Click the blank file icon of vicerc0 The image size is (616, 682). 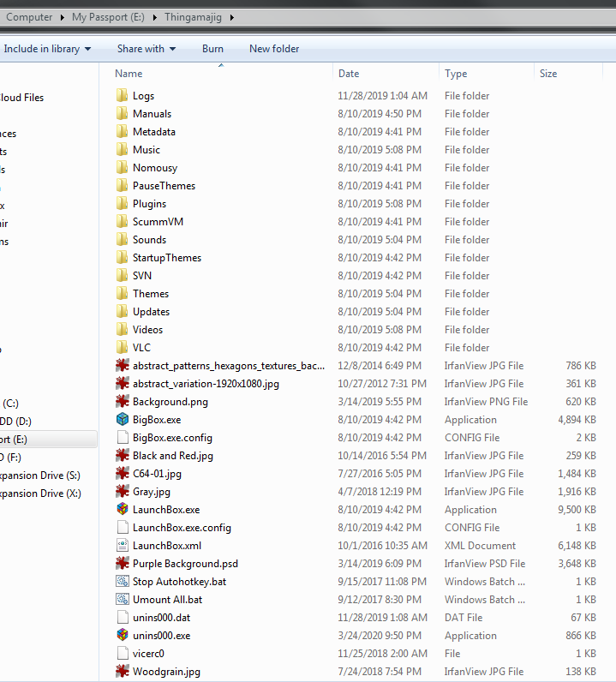[123, 653]
